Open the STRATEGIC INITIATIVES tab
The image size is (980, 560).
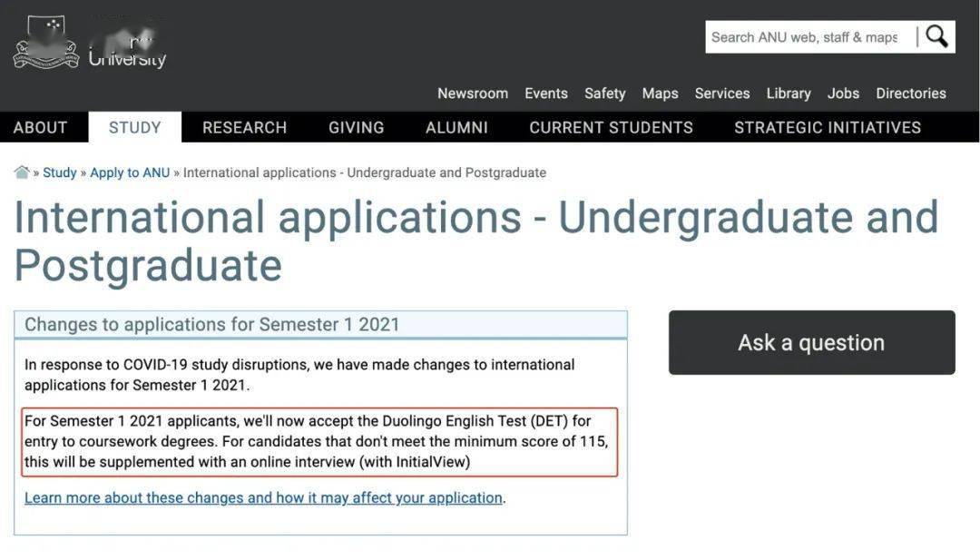click(x=828, y=127)
